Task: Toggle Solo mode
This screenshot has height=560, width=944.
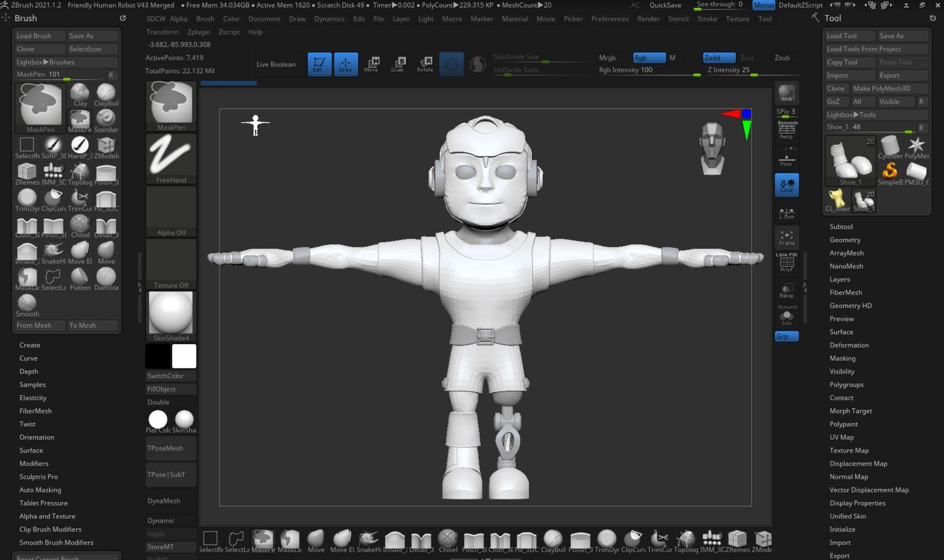Action: [x=786, y=317]
